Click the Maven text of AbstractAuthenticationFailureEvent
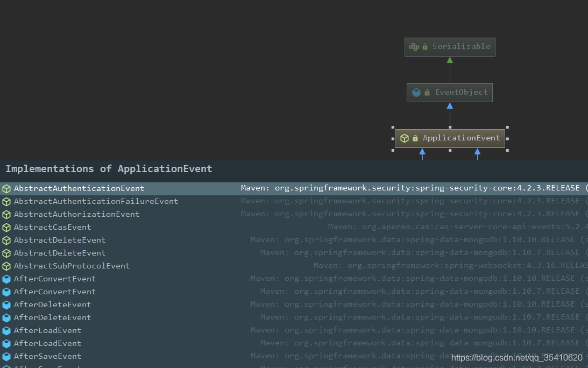Image resolution: width=588 pixels, height=368 pixels. [x=414, y=201]
